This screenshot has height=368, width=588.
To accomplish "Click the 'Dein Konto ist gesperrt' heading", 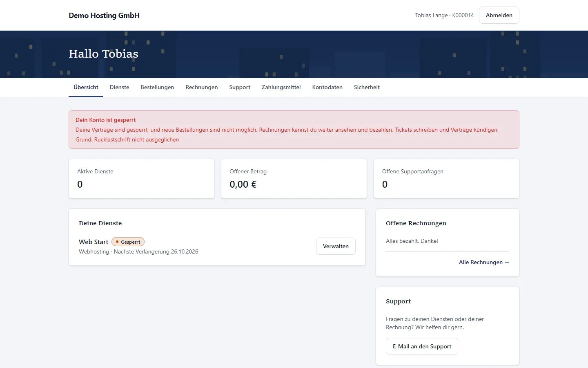I will (106, 120).
